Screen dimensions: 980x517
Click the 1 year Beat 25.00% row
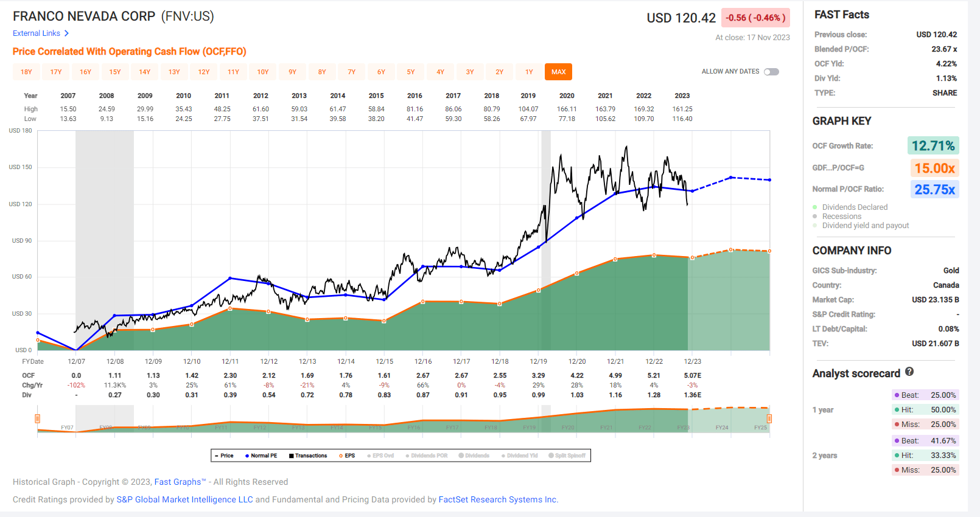(x=925, y=395)
